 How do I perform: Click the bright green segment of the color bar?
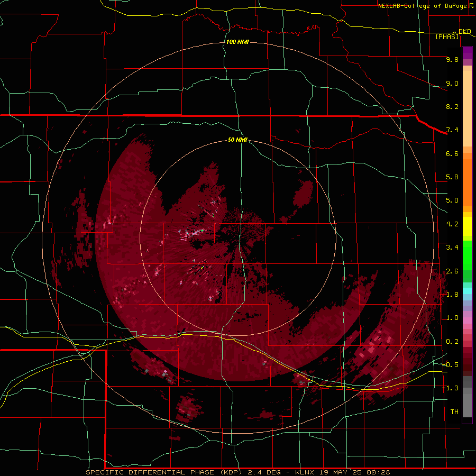pyautogui.click(x=467, y=255)
